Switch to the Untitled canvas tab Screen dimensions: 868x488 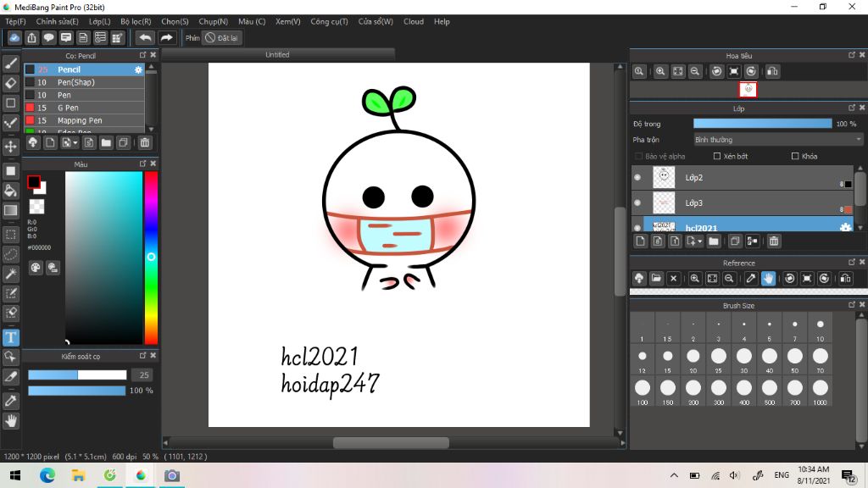277,55
